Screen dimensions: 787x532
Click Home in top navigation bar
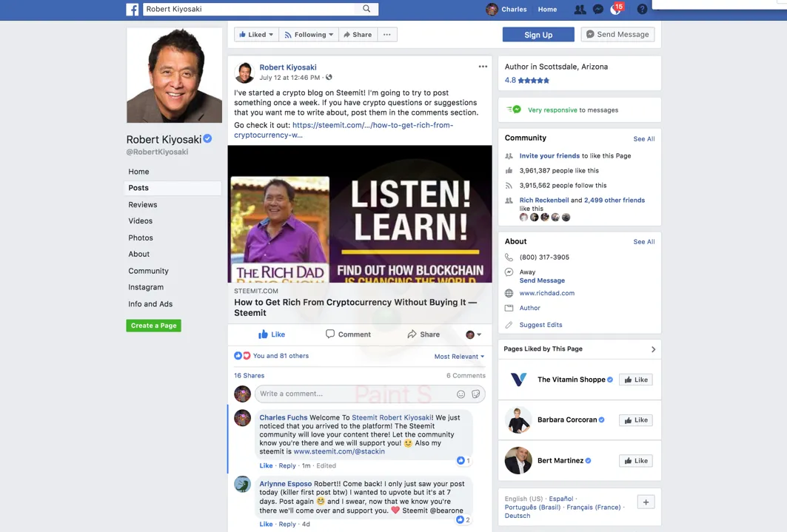[x=547, y=9]
